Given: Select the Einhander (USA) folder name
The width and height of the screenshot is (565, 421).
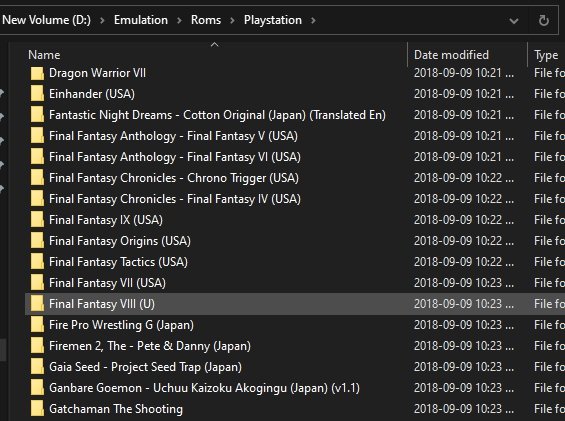Looking at the screenshot, I should 92,94.
